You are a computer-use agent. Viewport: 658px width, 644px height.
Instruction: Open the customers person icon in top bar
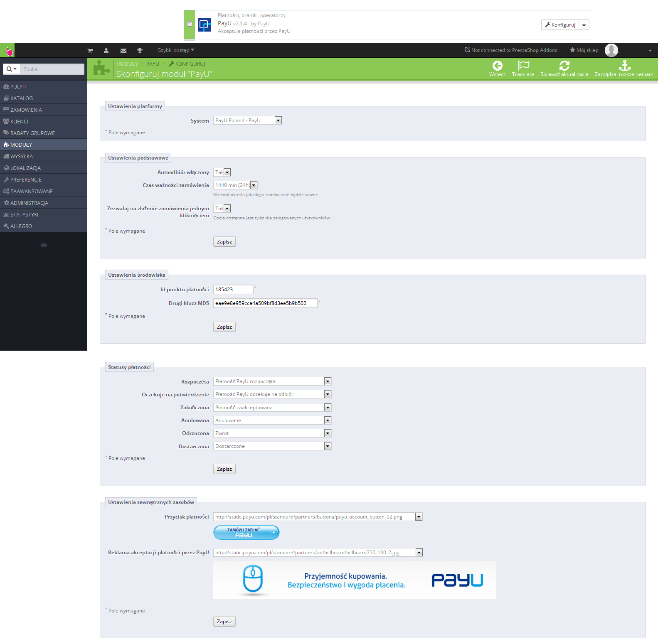[x=106, y=51]
